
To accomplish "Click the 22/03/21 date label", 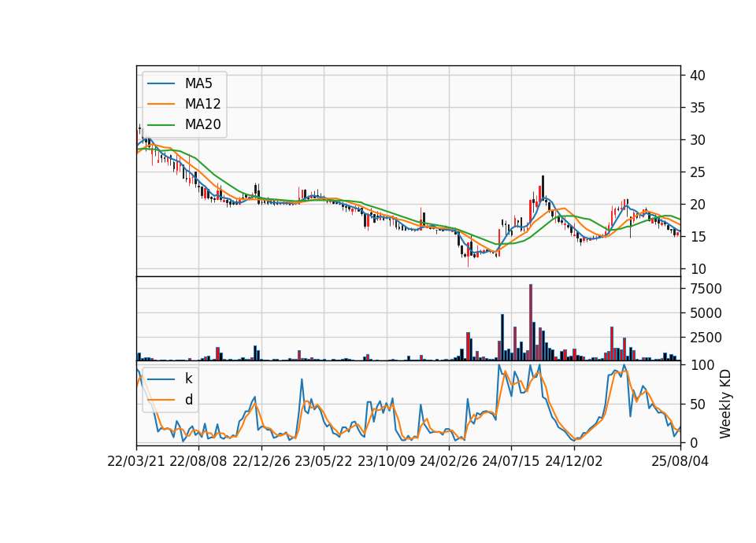I will click(136, 461).
